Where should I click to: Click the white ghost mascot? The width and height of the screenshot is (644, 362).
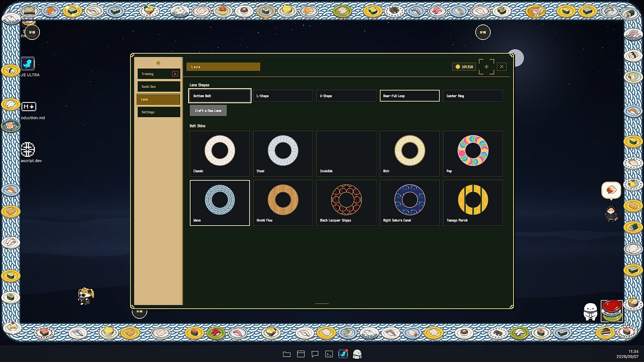click(590, 311)
